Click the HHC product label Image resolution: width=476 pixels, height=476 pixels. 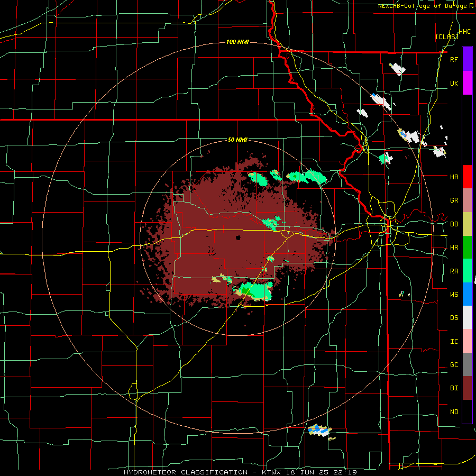[464, 32]
